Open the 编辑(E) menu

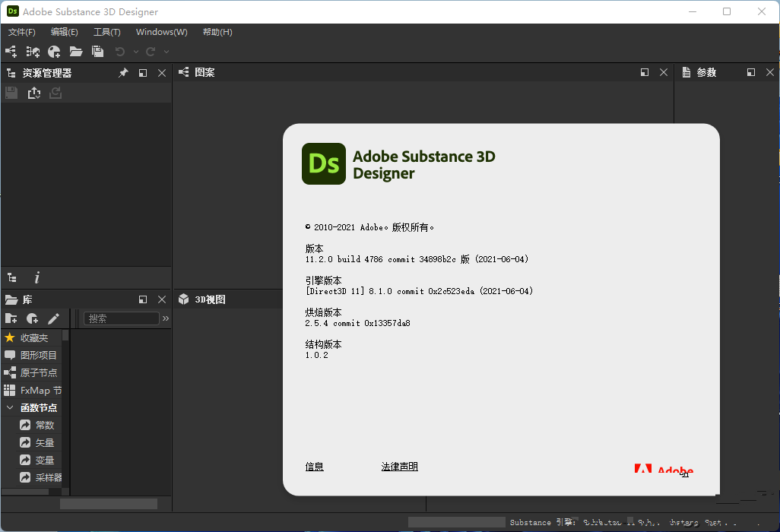tap(64, 32)
